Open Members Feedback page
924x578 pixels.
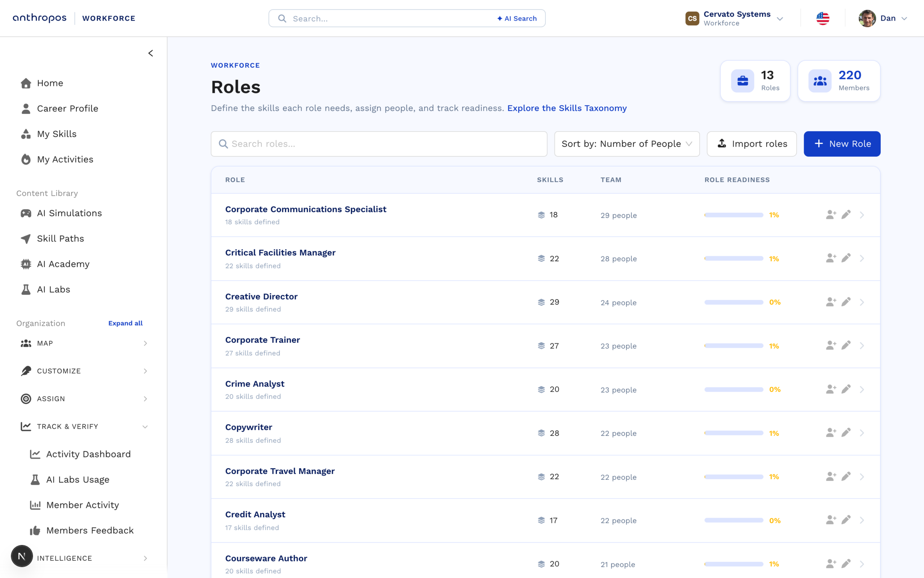point(90,531)
